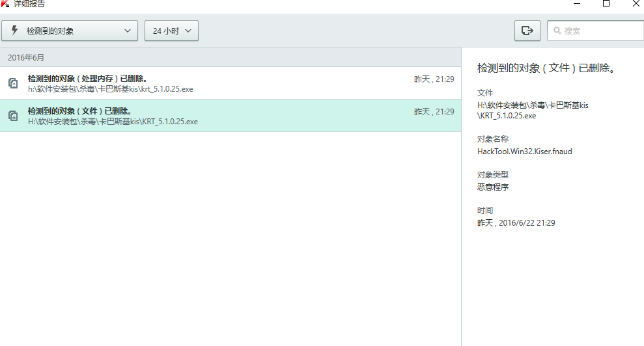644x346 pixels.
Task: Maximize the 详细报告 window
Action: coord(606,4)
